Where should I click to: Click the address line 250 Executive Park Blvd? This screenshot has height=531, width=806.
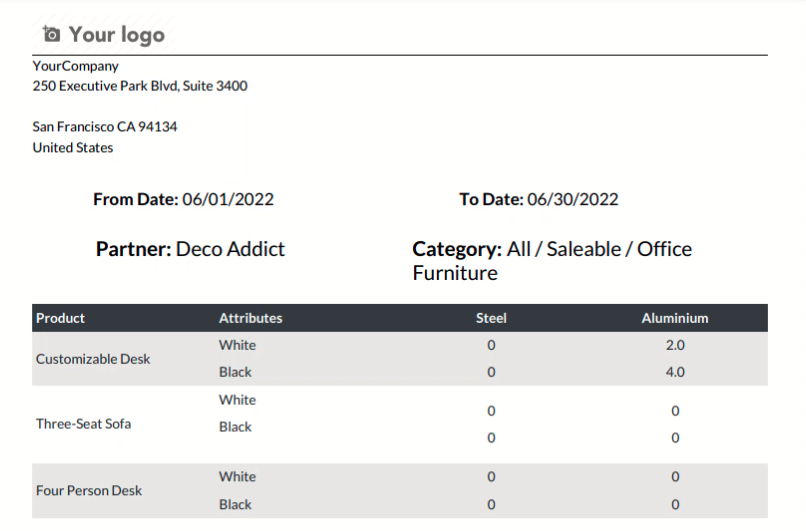[x=140, y=86]
